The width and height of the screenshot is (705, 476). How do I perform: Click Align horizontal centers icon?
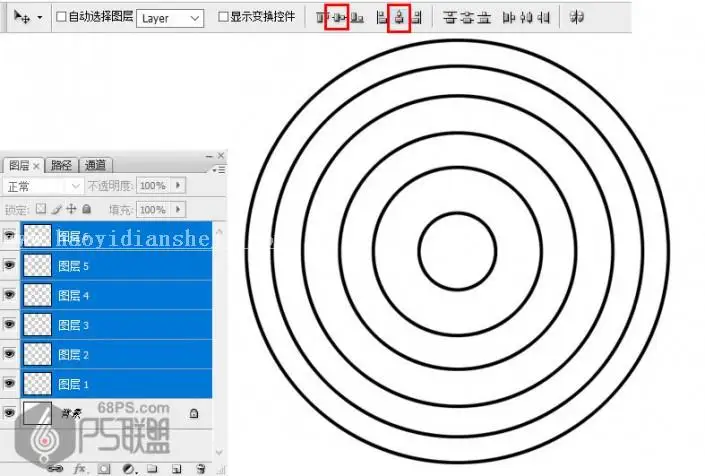pos(399,18)
